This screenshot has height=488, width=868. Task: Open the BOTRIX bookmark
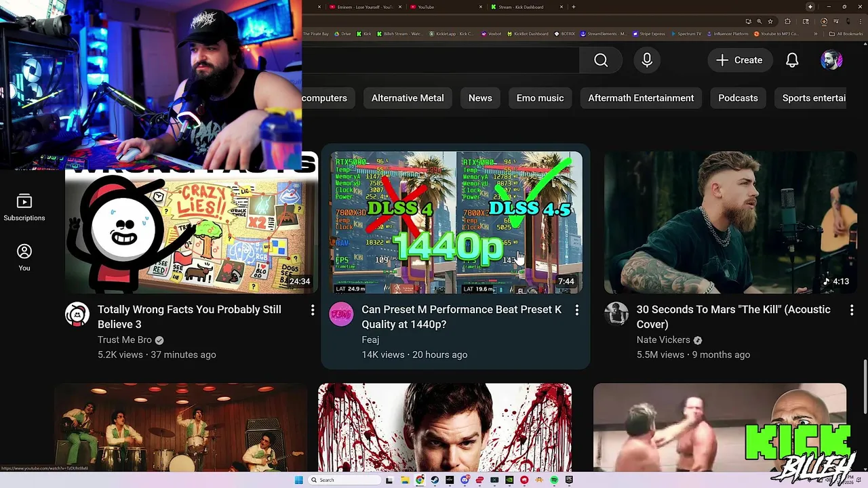[564, 33]
